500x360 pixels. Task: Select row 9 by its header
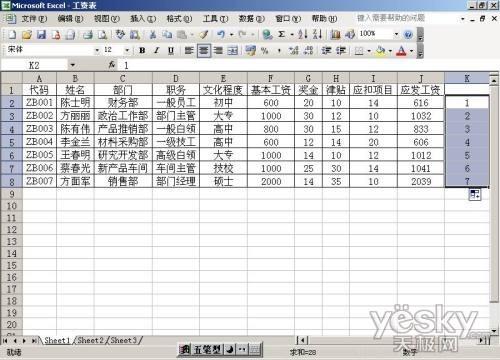(12, 194)
